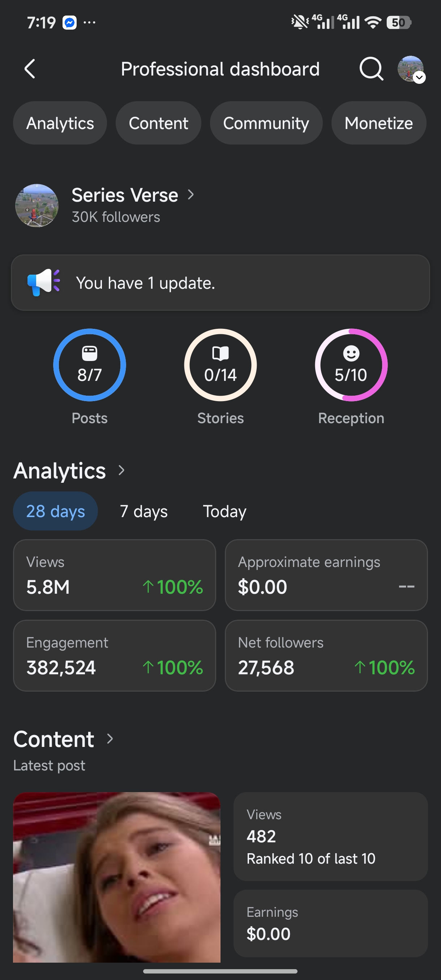This screenshot has height=980, width=441.
Task: Expand the Analytics section chevron
Action: click(x=121, y=470)
